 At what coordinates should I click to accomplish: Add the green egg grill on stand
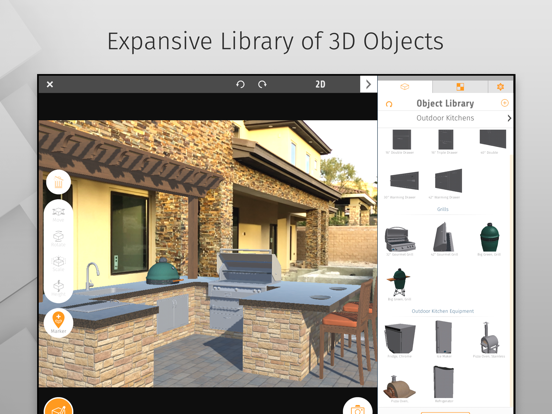click(x=399, y=284)
